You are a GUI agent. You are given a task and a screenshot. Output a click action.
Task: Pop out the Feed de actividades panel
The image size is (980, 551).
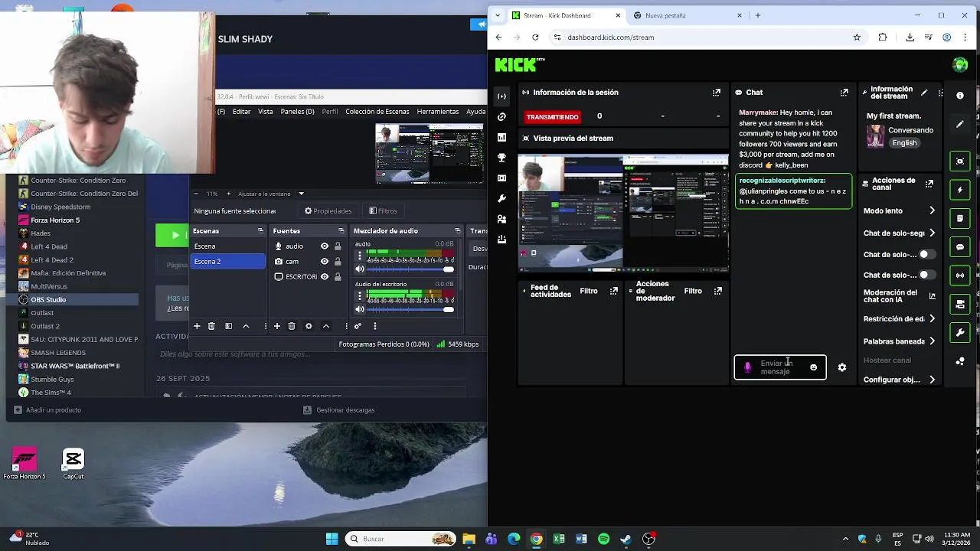tap(614, 291)
